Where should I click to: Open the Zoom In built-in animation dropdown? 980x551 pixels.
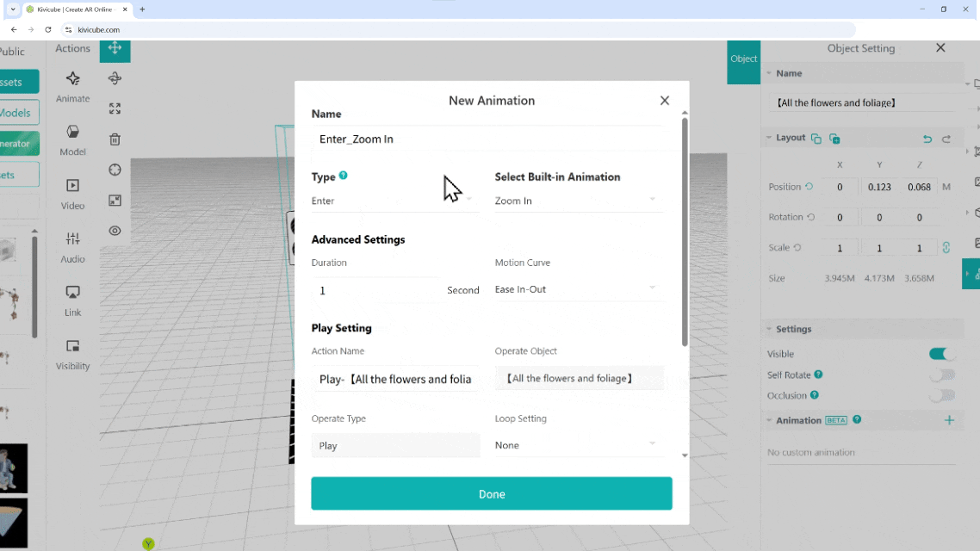coord(577,201)
